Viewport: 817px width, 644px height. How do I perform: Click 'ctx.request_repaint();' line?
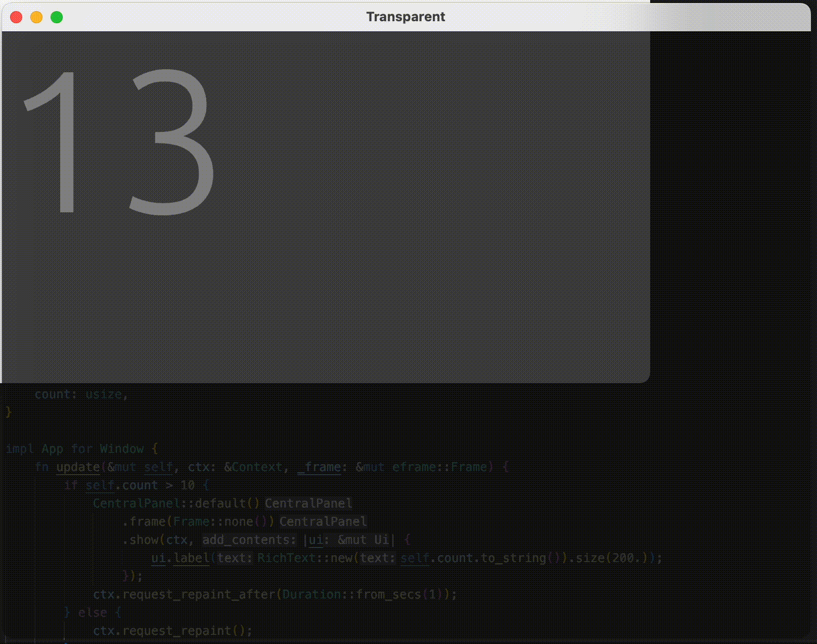(173, 631)
